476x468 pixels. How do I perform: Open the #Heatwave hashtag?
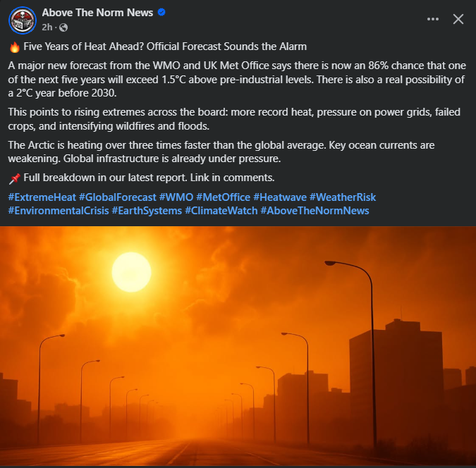[x=280, y=197]
